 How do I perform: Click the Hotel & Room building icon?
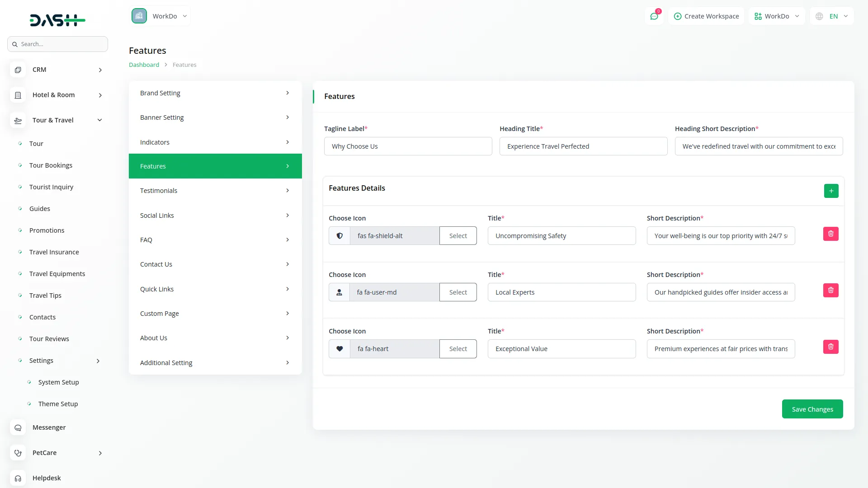click(18, 95)
